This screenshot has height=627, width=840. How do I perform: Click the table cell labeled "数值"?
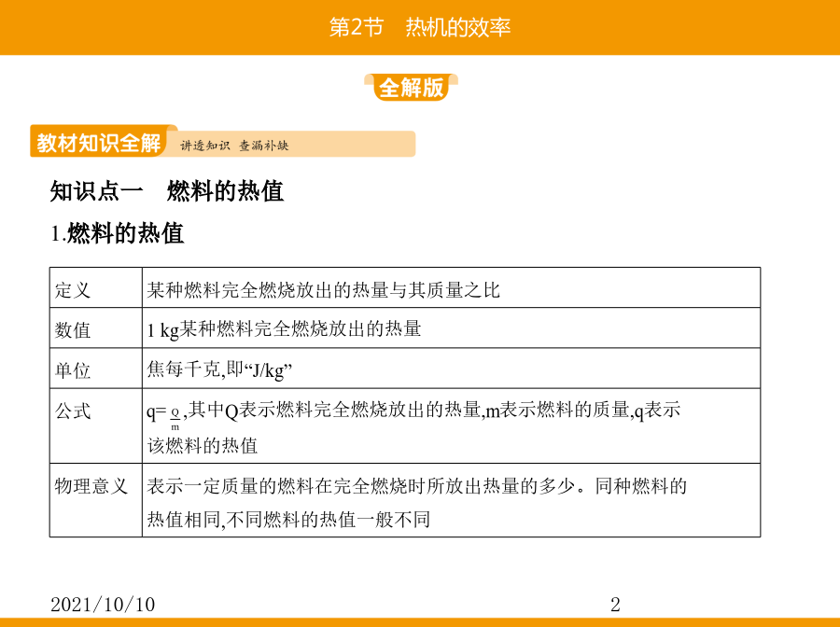[96, 328]
